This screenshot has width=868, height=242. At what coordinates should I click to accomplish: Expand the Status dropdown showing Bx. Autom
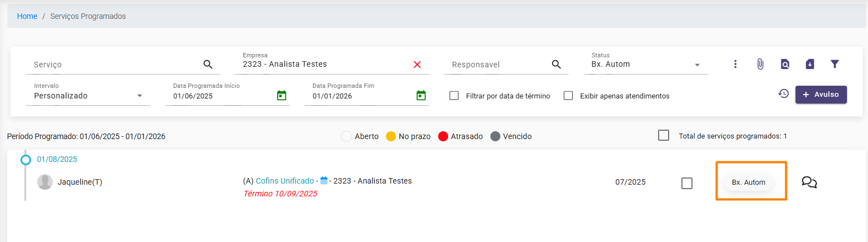697,65
